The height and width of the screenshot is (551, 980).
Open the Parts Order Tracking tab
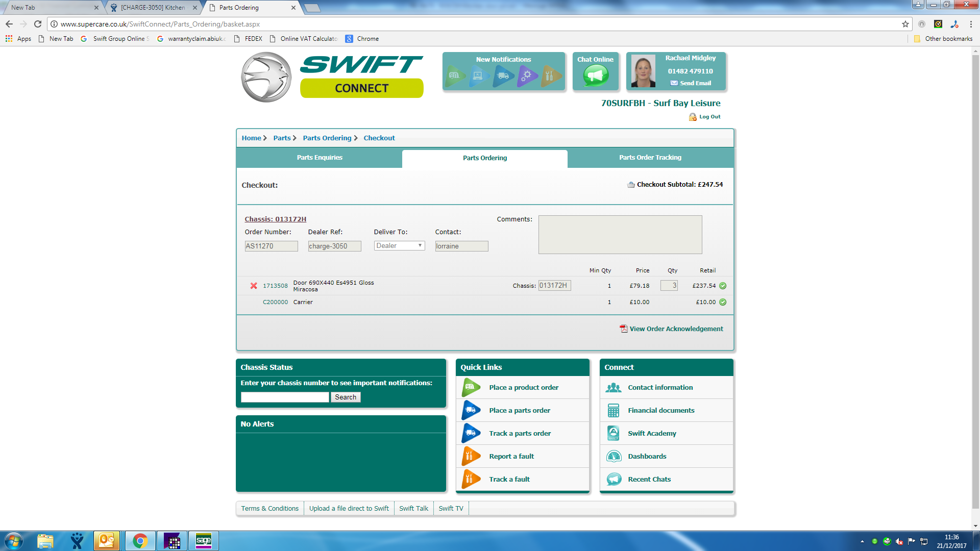(650, 158)
